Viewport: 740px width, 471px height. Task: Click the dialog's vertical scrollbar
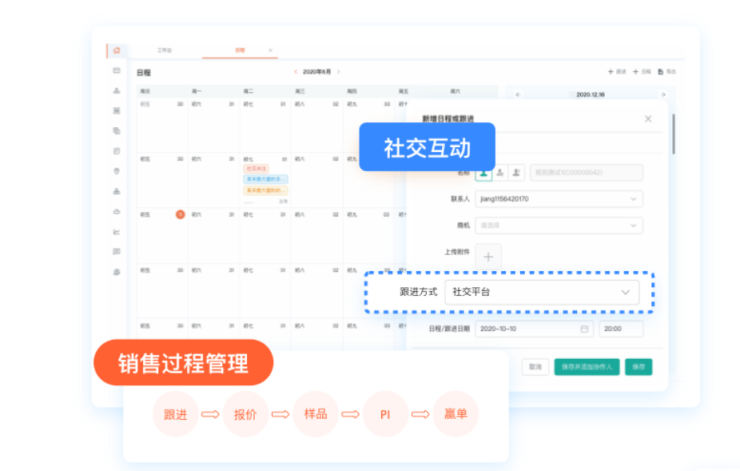coord(673,133)
